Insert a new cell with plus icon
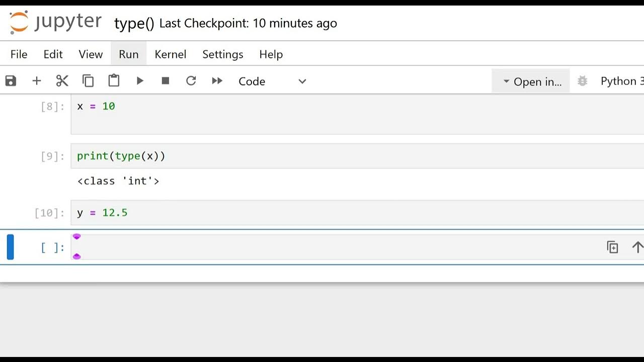 click(37, 81)
